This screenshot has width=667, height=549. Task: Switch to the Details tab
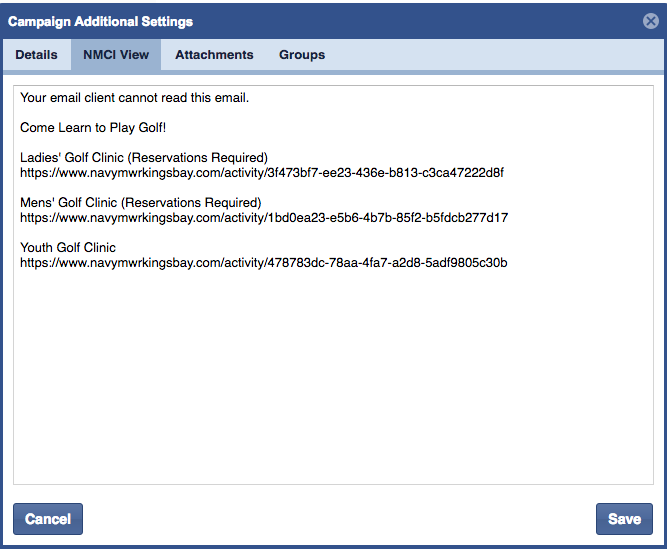click(36, 55)
